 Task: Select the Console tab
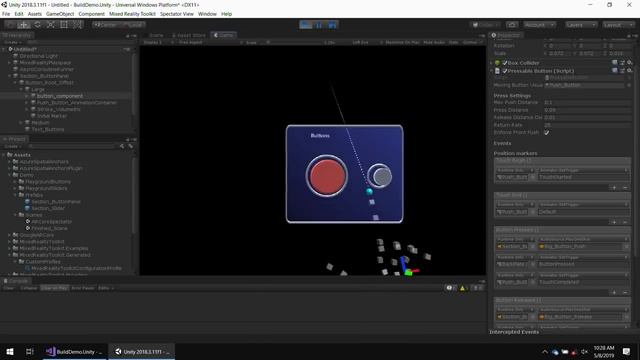pyautogui.click(x=16, y=281)
